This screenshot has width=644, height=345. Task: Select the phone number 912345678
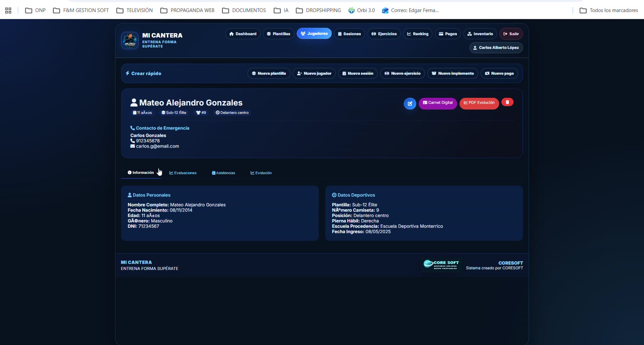[148, 141]
